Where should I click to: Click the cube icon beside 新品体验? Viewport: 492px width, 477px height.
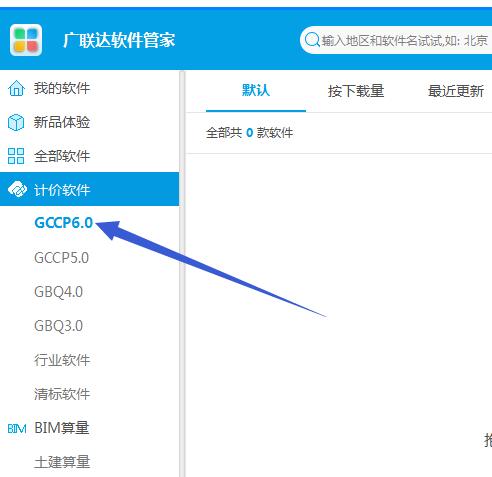tap(16, 122)
